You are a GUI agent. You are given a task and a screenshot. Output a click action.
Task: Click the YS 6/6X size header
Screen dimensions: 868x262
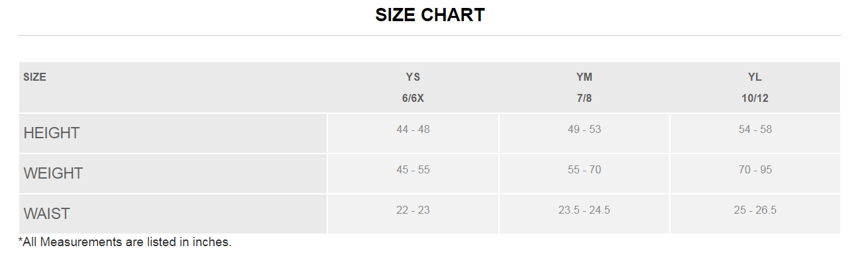click(x=413, y=87)
